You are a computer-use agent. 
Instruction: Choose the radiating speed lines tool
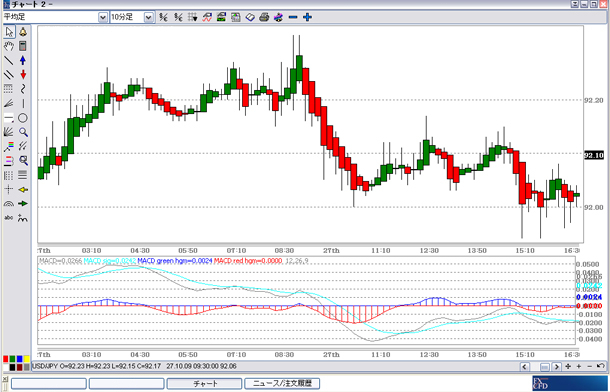(9, 132)
